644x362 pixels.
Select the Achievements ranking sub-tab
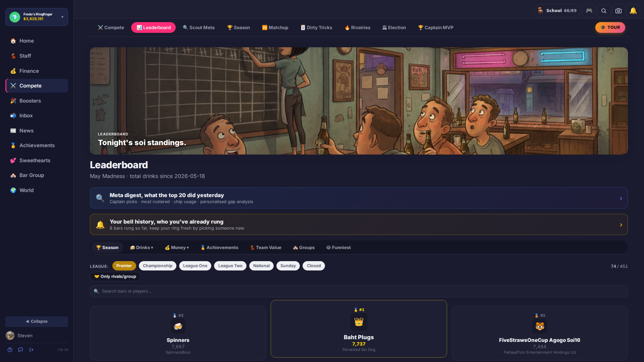pos(219,248)
